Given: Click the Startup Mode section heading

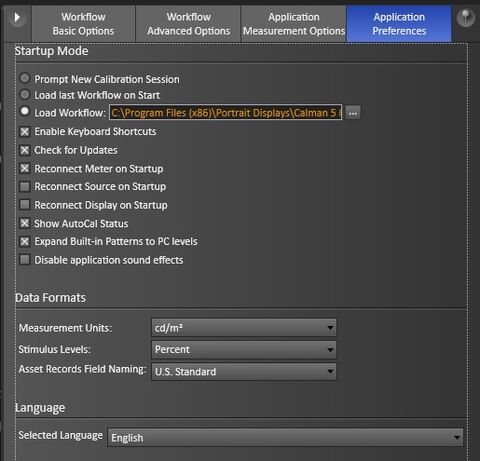Looking at the screenshot, I should tap(51, 51).
